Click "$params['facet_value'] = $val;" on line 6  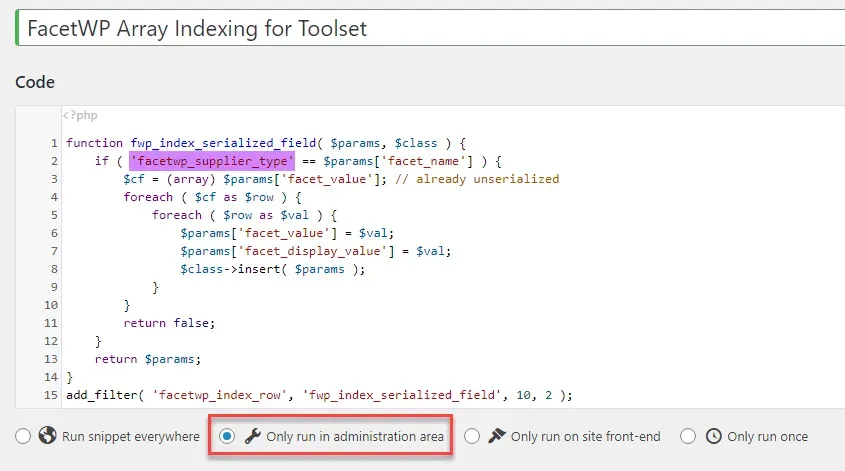coord(287,233)
